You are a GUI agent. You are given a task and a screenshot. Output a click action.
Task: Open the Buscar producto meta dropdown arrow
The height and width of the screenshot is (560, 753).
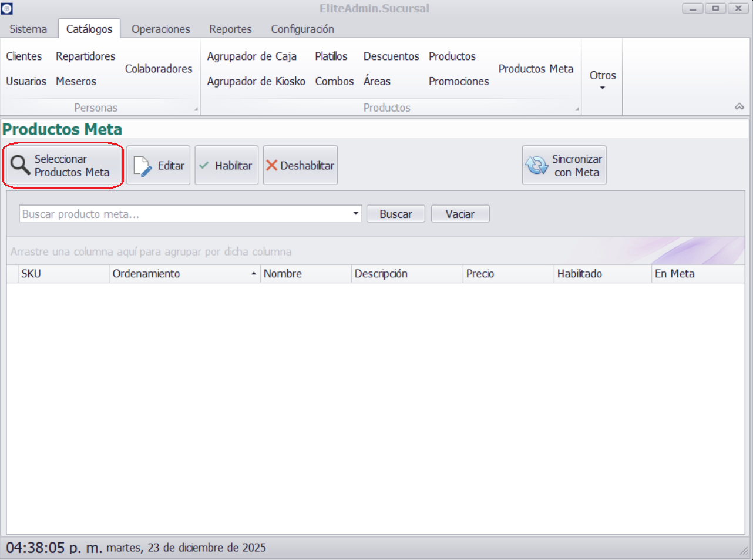point(355,214)
